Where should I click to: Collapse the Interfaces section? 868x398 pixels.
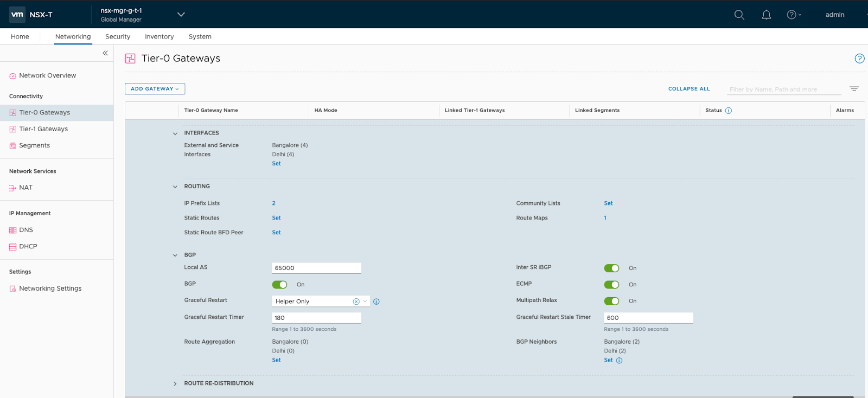pos(175,133)
